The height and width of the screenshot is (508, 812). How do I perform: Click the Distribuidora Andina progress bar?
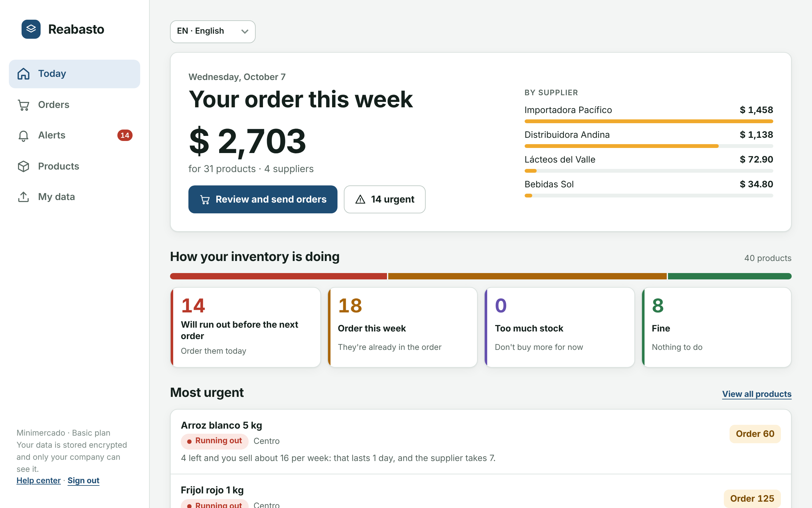click(x=649, y=146)
